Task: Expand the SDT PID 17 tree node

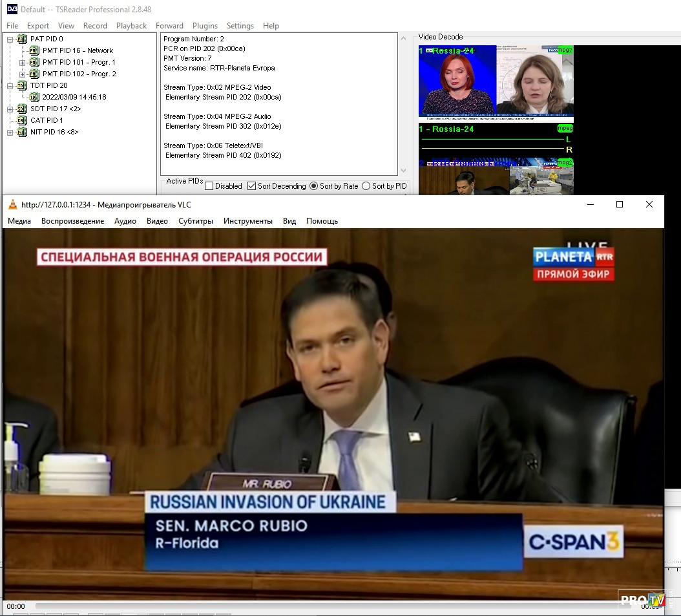Action: pos(10,109)
